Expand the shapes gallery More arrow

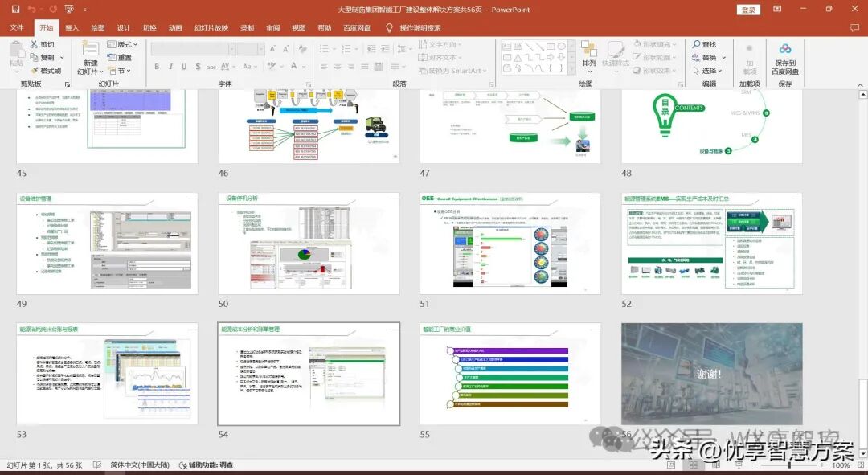(x=571, y=69)
